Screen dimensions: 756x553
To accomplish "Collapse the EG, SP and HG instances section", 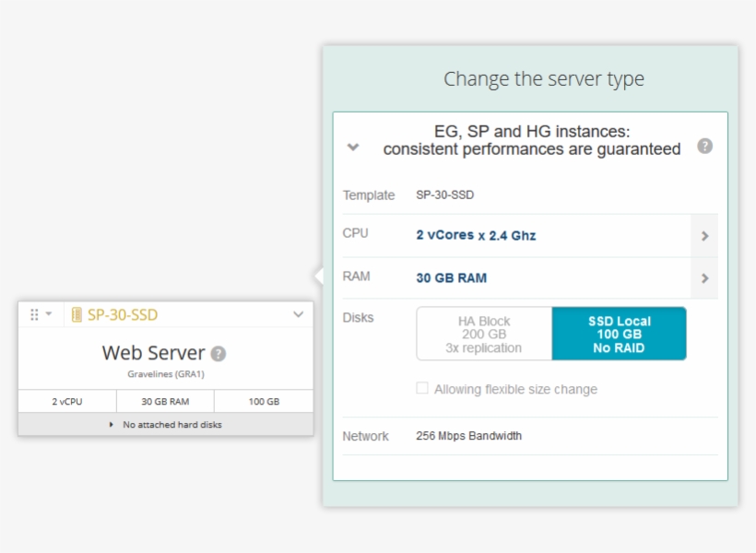I will coord(353,147).
